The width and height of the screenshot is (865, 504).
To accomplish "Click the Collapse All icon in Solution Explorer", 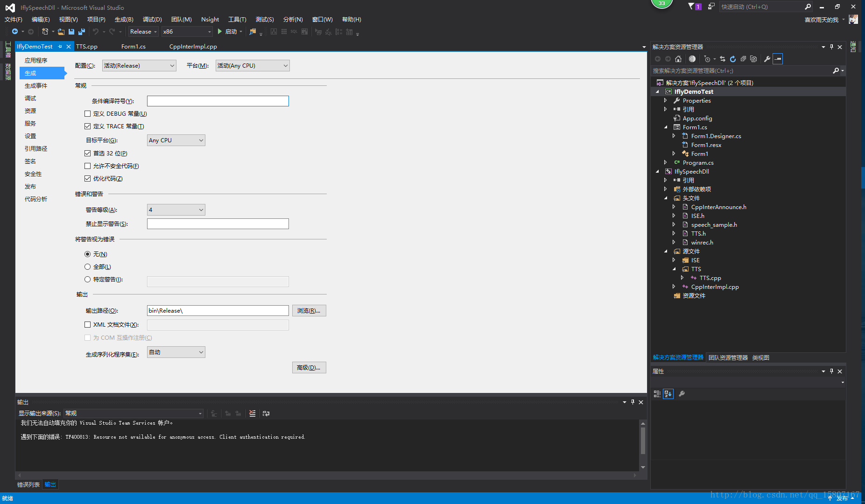I will pos(743,59).
